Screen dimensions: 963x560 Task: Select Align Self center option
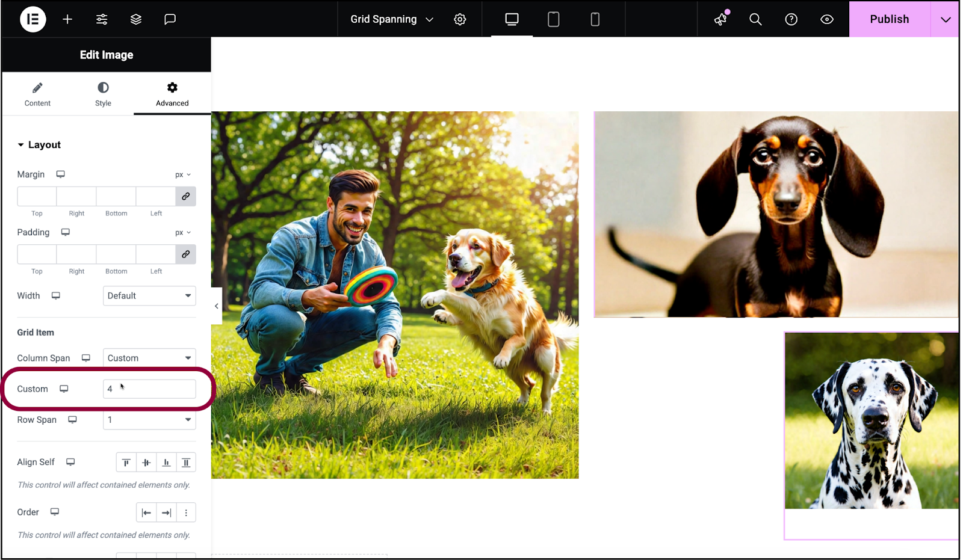pyautogui.click(x=146, y=462)
